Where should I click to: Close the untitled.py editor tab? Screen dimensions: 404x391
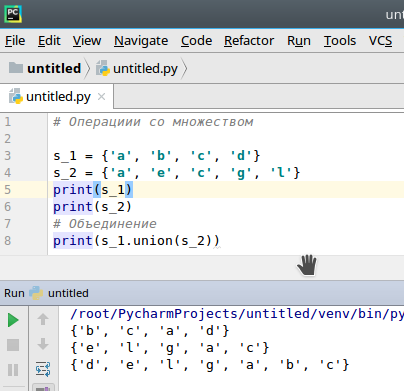click(x=101, y=97)
